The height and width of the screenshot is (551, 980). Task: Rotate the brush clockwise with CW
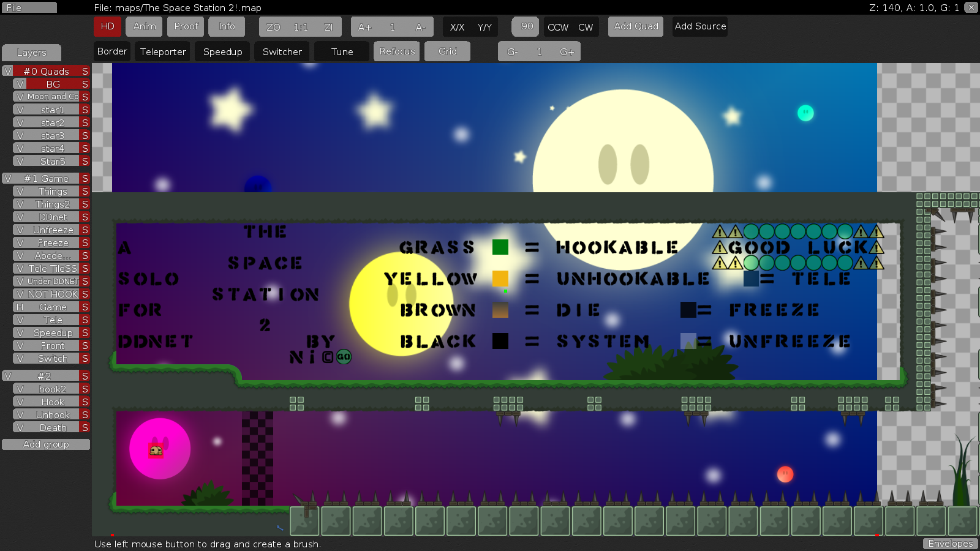[x=586, y=27]
